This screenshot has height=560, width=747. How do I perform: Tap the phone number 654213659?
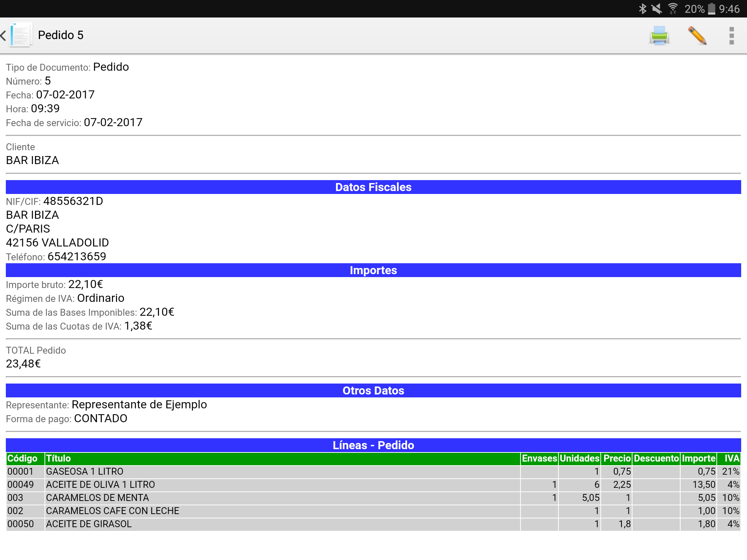pos(77,257)
